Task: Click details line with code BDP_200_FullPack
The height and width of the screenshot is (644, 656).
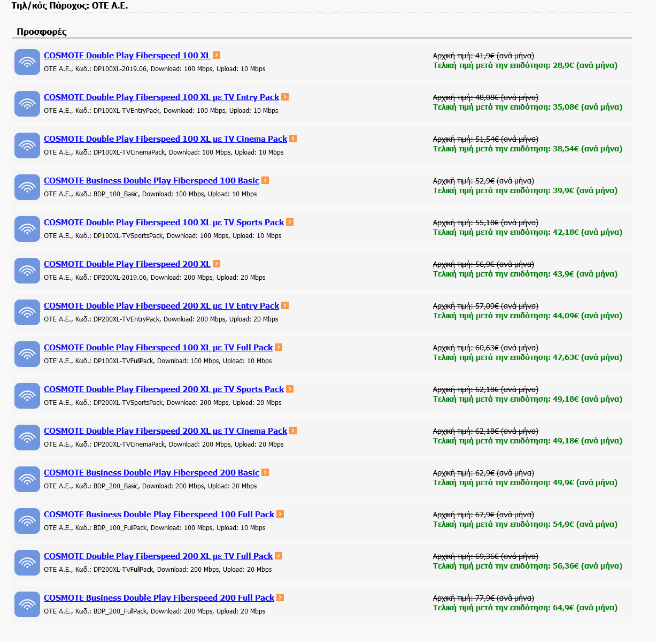Action: 155,611
